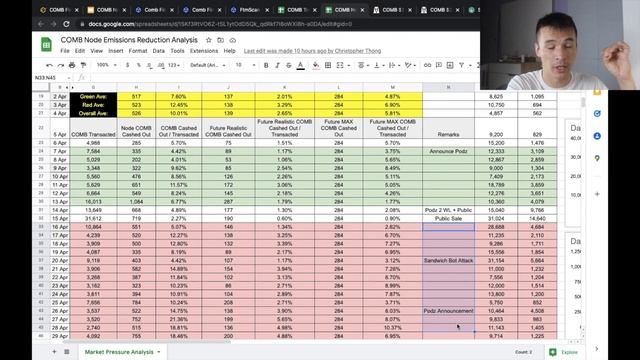Check the cloud document status icon
The image size is (640, 360).
pyautogui.click(x=233, y=40)
